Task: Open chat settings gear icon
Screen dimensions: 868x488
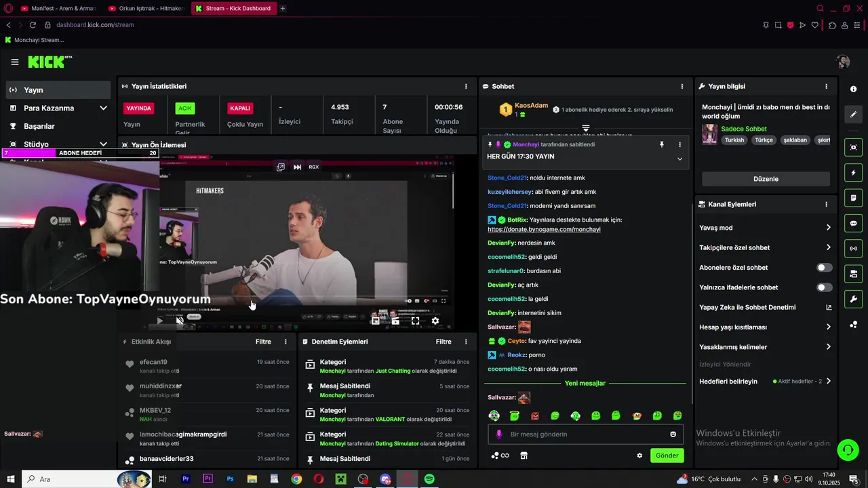Action: click(x=639, y=455)
